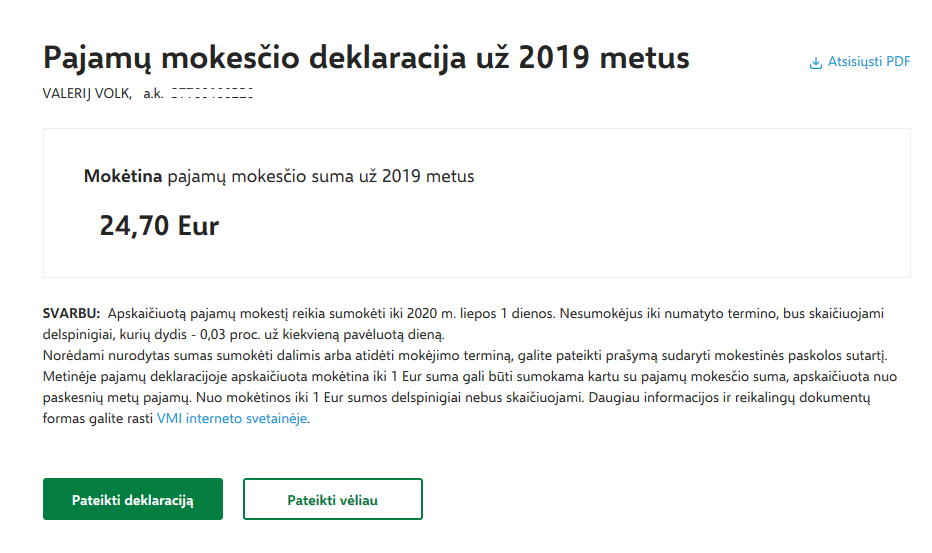Click the a.k. label next to the name
The width and height of the screenshot is (932, 553).
(153, 93)
